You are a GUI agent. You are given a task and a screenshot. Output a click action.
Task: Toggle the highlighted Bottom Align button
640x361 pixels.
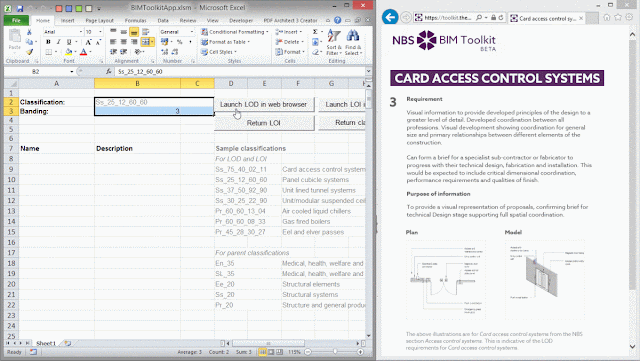[134, 31]
